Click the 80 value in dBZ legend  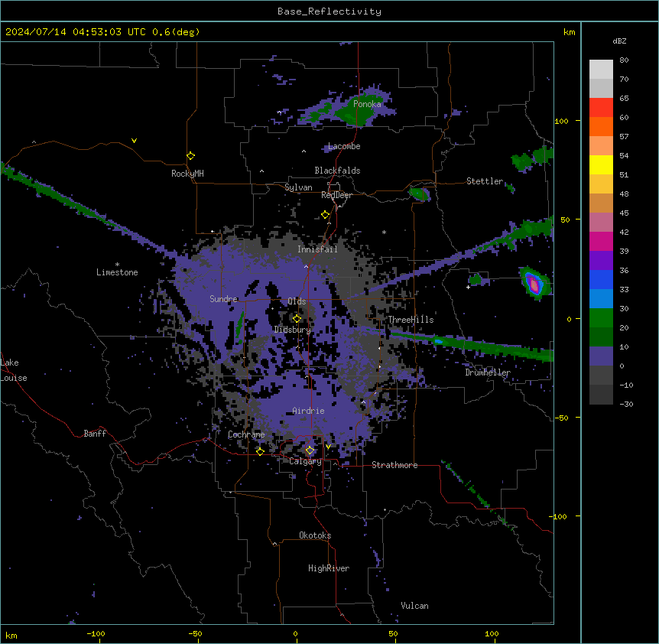pos(624,60)
